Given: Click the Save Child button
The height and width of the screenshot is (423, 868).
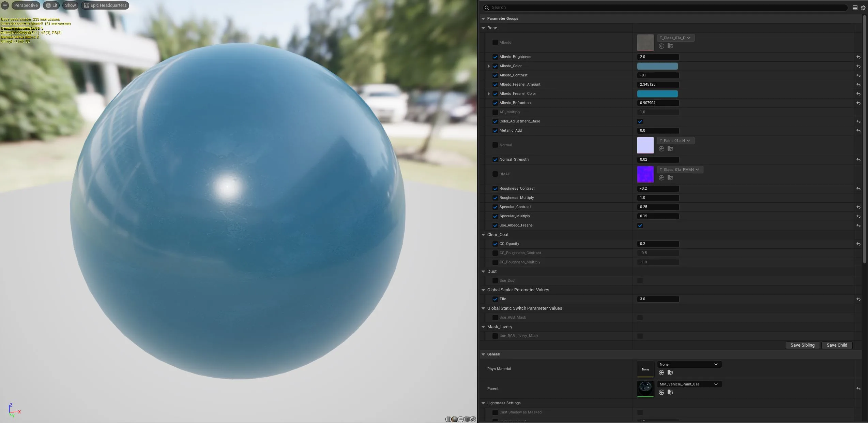Looking at the screenshot, I should pos(837,345).
